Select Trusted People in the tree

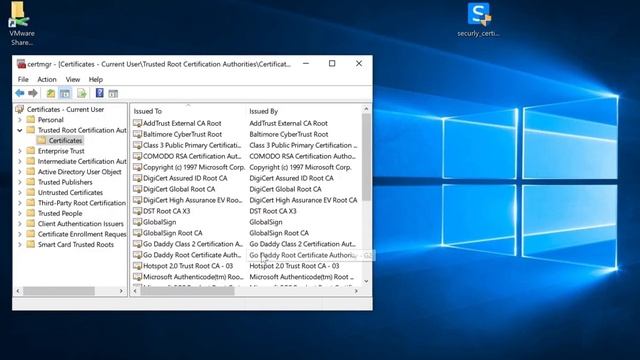tap(60, 213)
